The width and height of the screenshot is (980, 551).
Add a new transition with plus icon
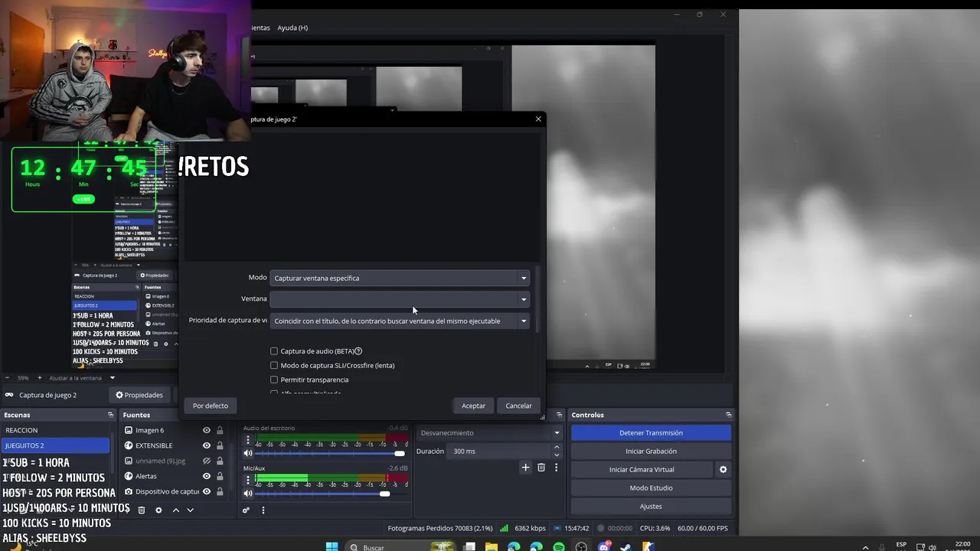(525, 467)
